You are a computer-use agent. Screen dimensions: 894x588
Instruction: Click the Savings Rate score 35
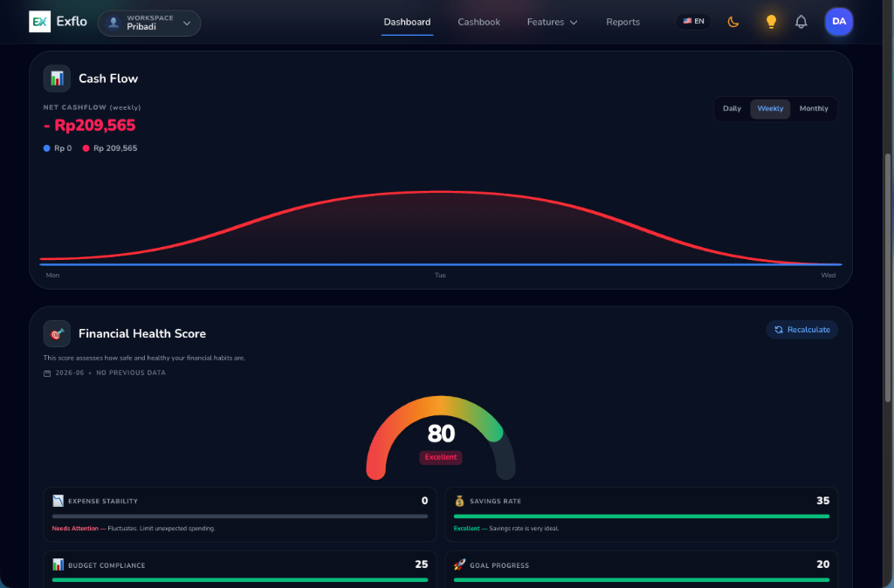822,501
